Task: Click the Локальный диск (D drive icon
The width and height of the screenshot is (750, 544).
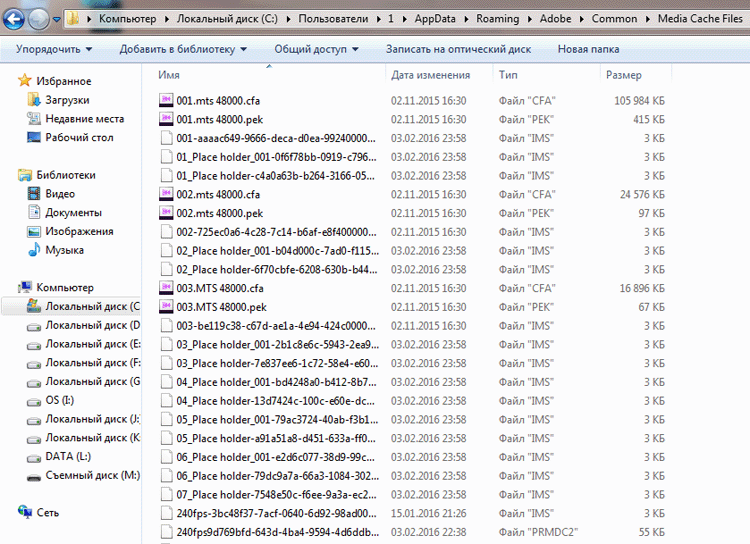Action: point(34,327)
